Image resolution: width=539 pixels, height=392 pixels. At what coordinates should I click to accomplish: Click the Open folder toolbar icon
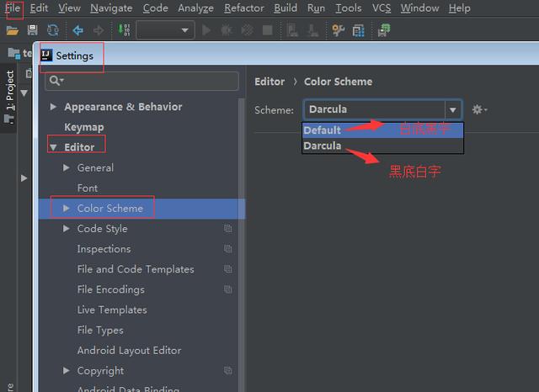pos(13,30)
